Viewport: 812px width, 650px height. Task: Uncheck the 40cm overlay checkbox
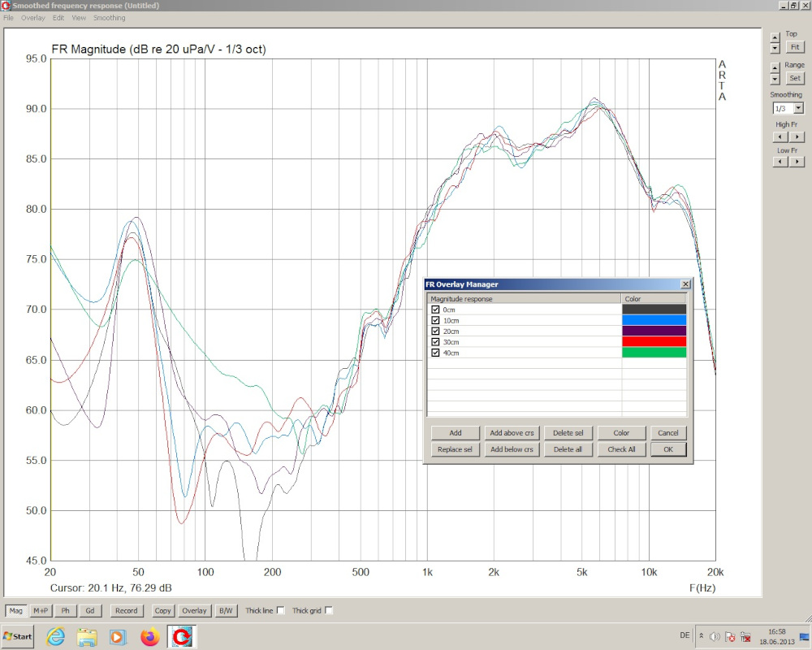pyautogui.click(x=436, y=353)
